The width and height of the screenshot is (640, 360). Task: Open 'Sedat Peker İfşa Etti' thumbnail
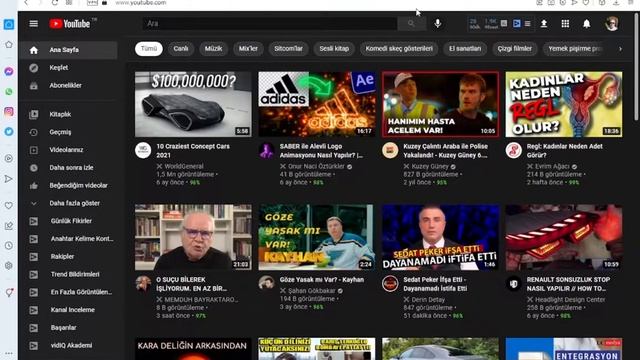pos(440,238)
